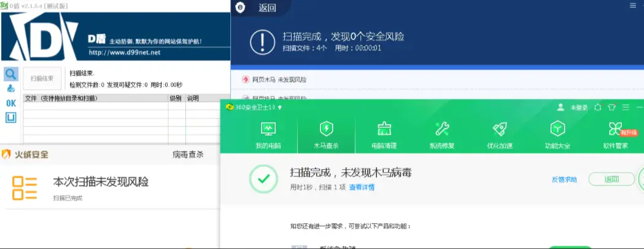Screen dimensions: 644x249
Task: Switch to the 木马查杀 tab
Action: 326,134
